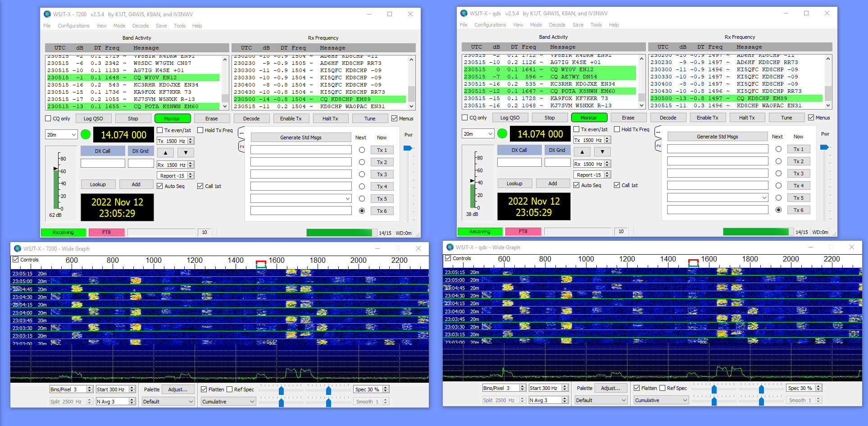
Task: Click the green status indicator in 7200 window
Action: click(x=86, y=134)
